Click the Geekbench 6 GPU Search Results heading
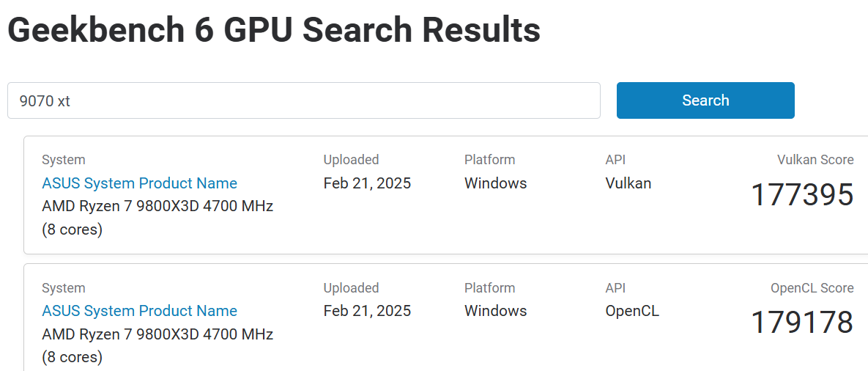868x371 pixels. (274, 30)
